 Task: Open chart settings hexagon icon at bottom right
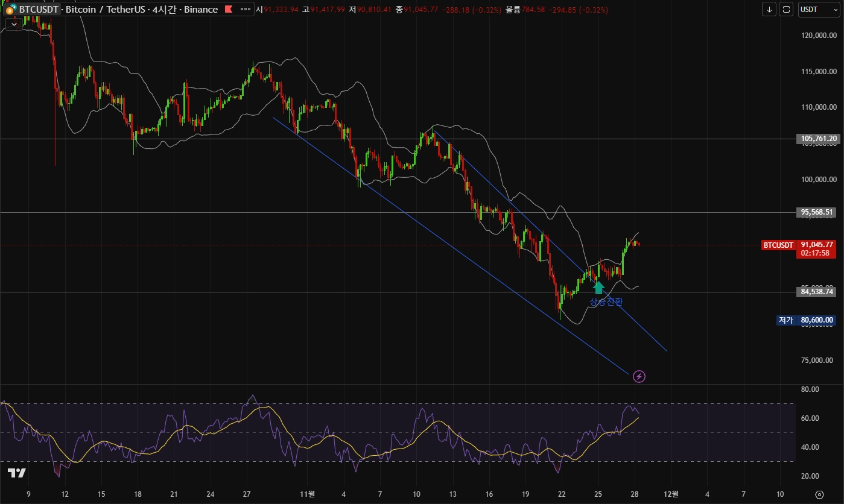pyautogui.click(x=819, y=494)
